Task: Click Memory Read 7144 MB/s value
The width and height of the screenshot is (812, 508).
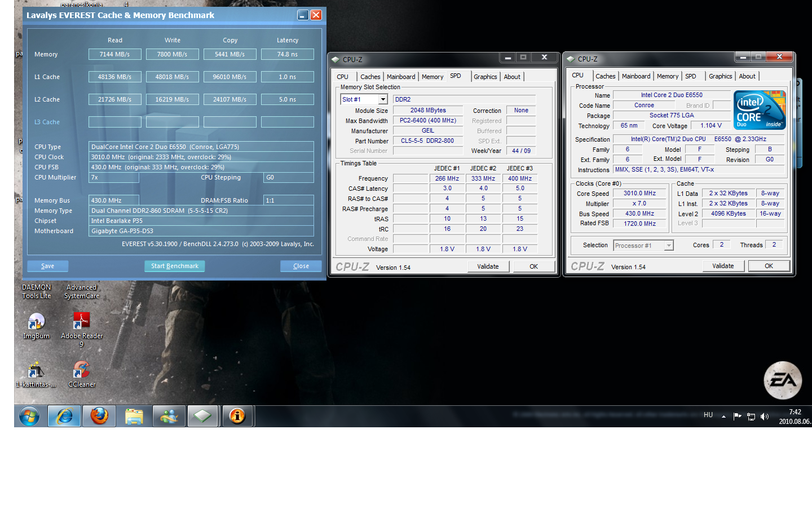Action: point(115,54)
